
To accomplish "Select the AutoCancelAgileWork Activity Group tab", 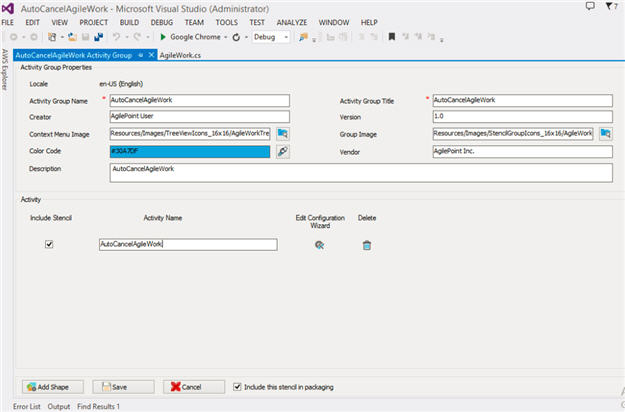I will tap(74, 55).
